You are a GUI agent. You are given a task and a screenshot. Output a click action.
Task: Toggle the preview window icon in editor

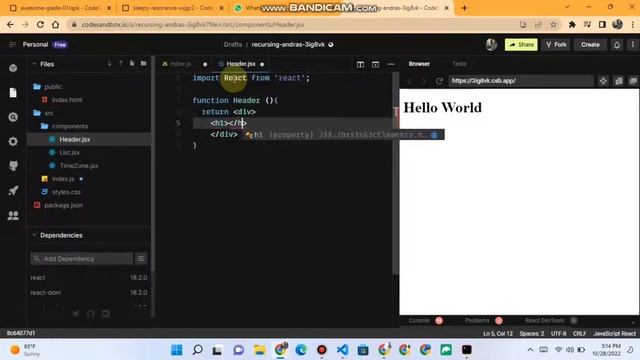point(376,64)
